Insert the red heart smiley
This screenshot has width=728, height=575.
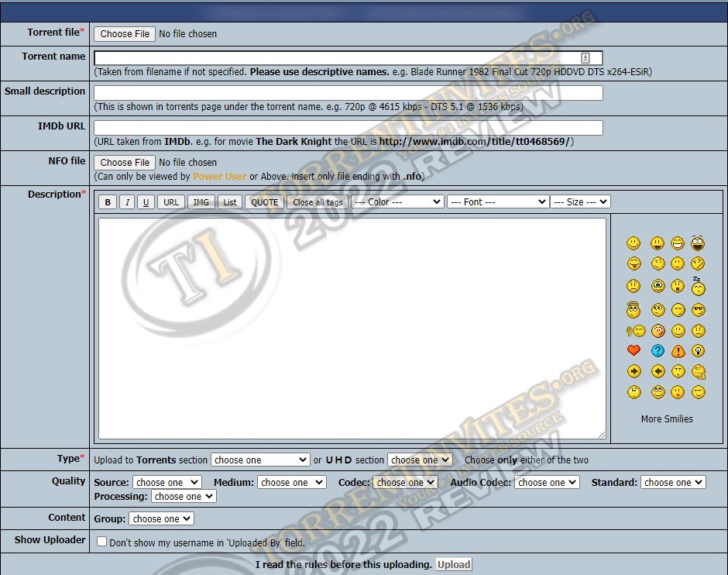pos(634,351)
